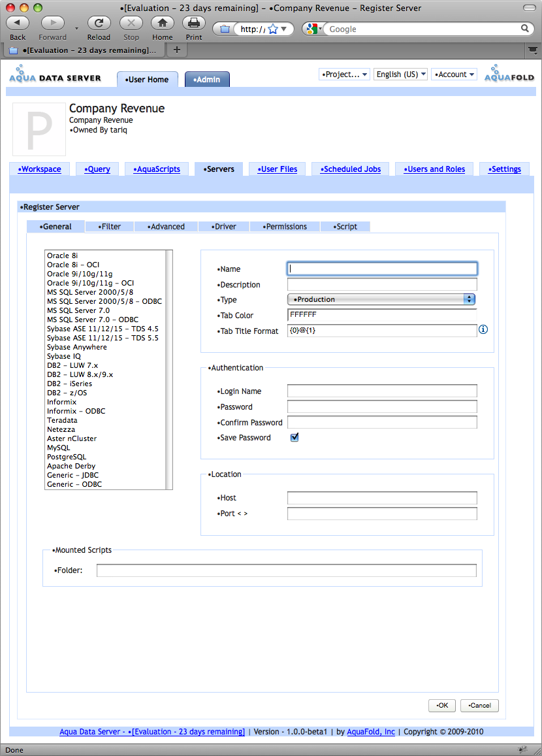This screenshot has height=756, width=542.
Task: Click the Stop loading icon
Action: pyautogui.click(x=131, y=23)
